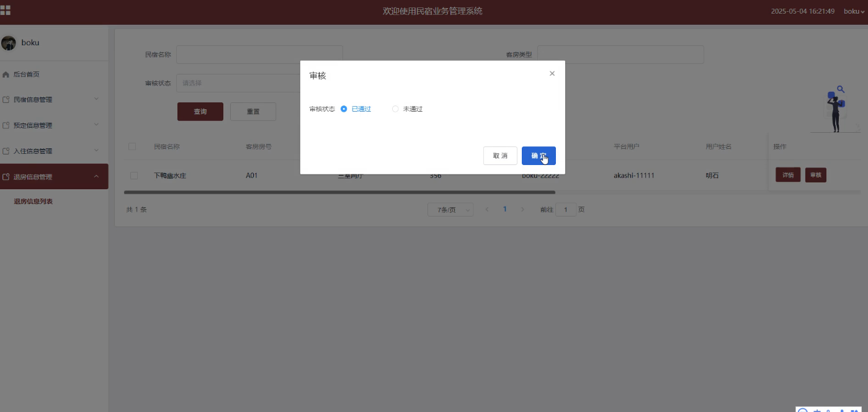Click 取消 to cancel the review
868x412 pixels.
pos(500,156)
